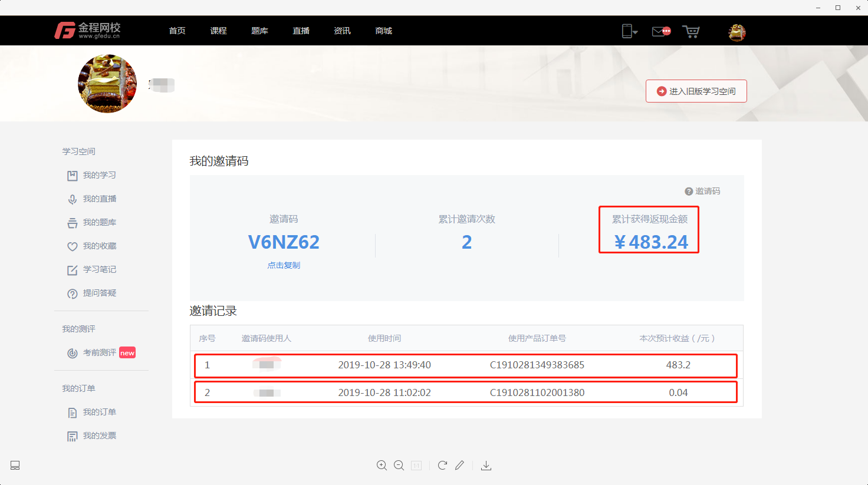868x485 pixels.
Task: Click the 483.2 earnings cell
Action: tap(678, 365)
